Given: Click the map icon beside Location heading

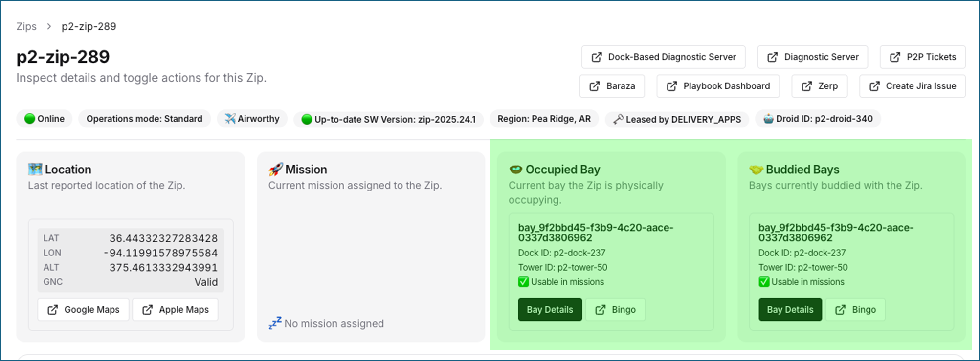Looking at the screenshot, I should [x=35, y=170].
